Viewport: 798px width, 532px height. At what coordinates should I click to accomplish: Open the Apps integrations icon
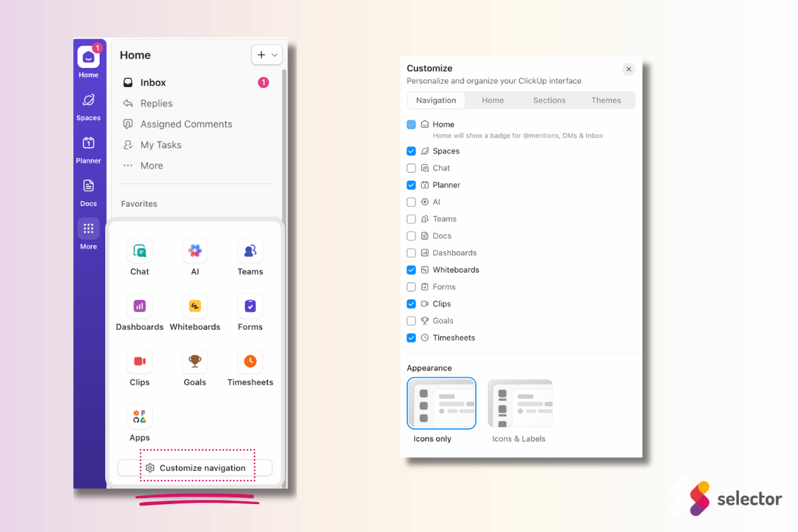(x=140, y=417)
